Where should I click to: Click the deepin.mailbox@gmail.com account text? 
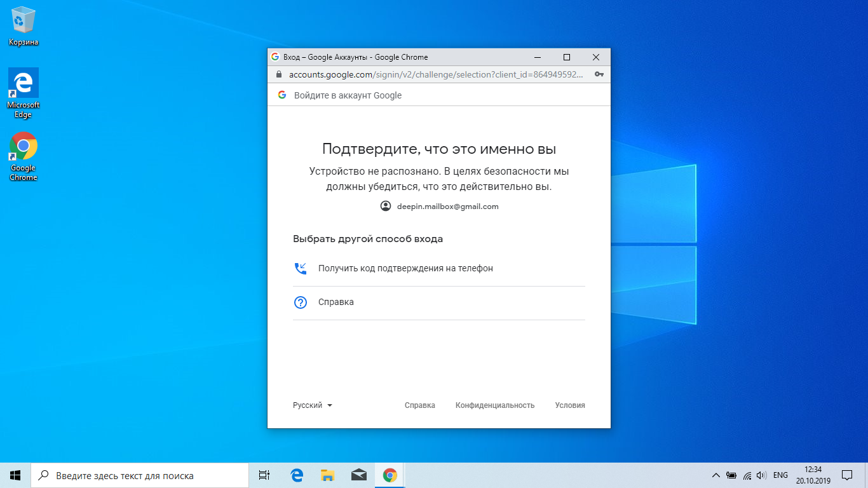(448, 207)
